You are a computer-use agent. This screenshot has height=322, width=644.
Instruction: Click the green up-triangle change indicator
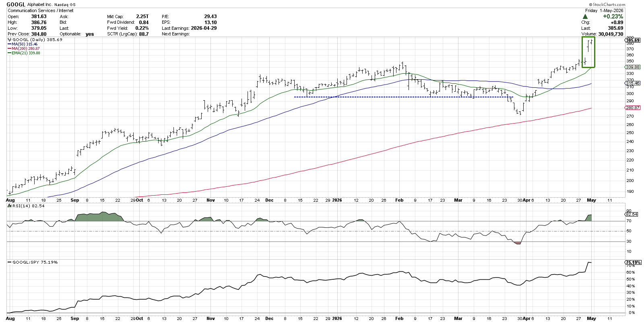585,17
